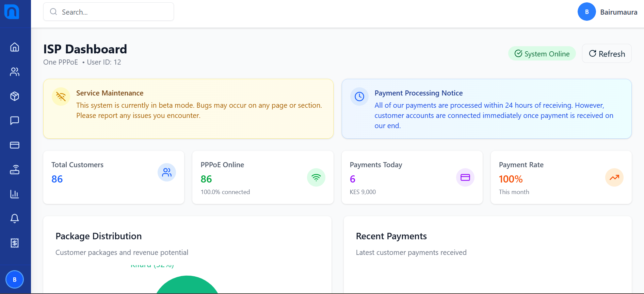Click the 'Payment Rate' card label
Screen dimensions: 644x294
pyautogui.click(x=521, y=165)
